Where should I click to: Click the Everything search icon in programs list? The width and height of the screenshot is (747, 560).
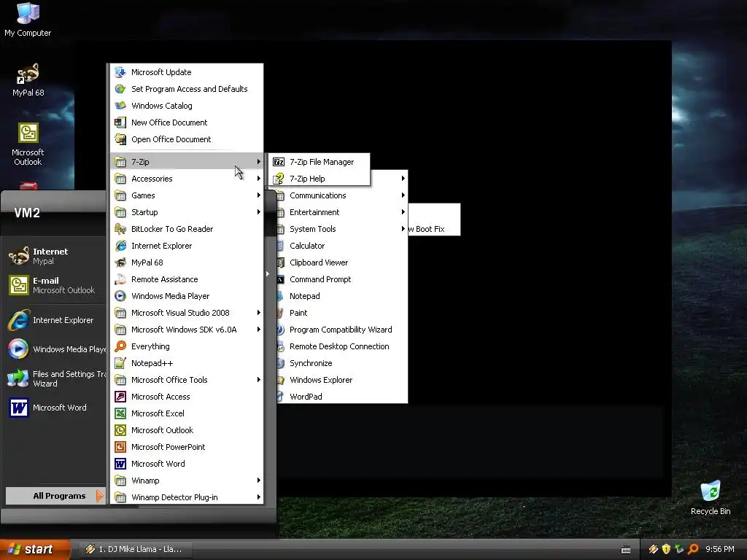[x=120, y=346]
